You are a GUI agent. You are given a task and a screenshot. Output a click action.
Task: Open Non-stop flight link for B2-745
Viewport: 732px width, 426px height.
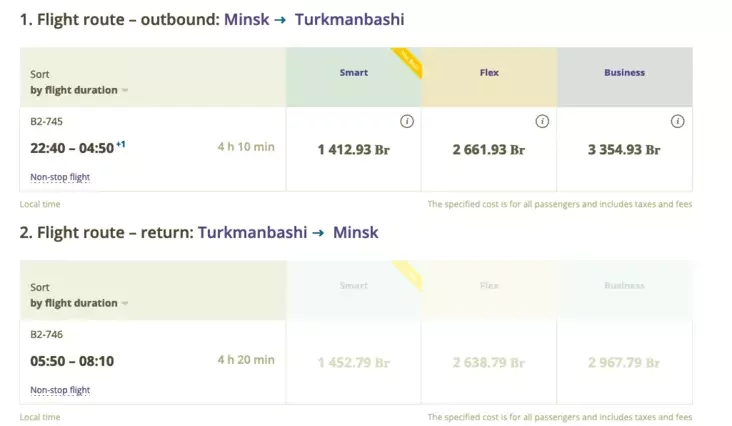[x=60, y=177]
